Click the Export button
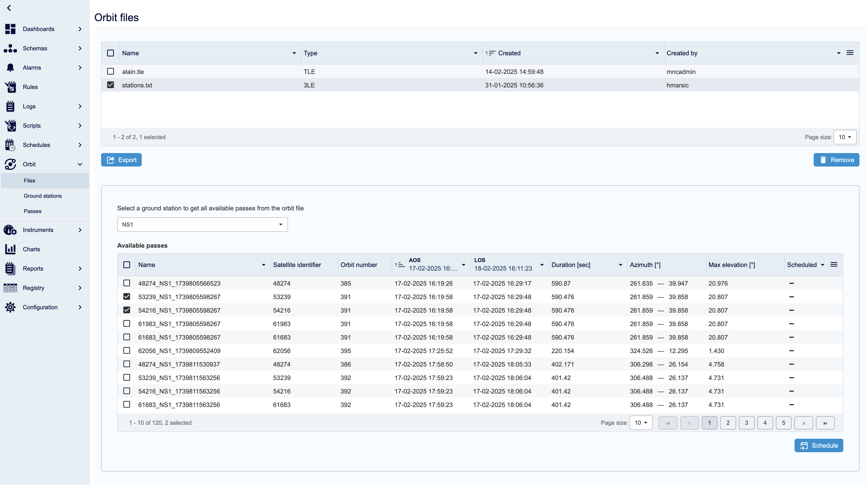Screen dimensions: 868x485 coord(121,160)
